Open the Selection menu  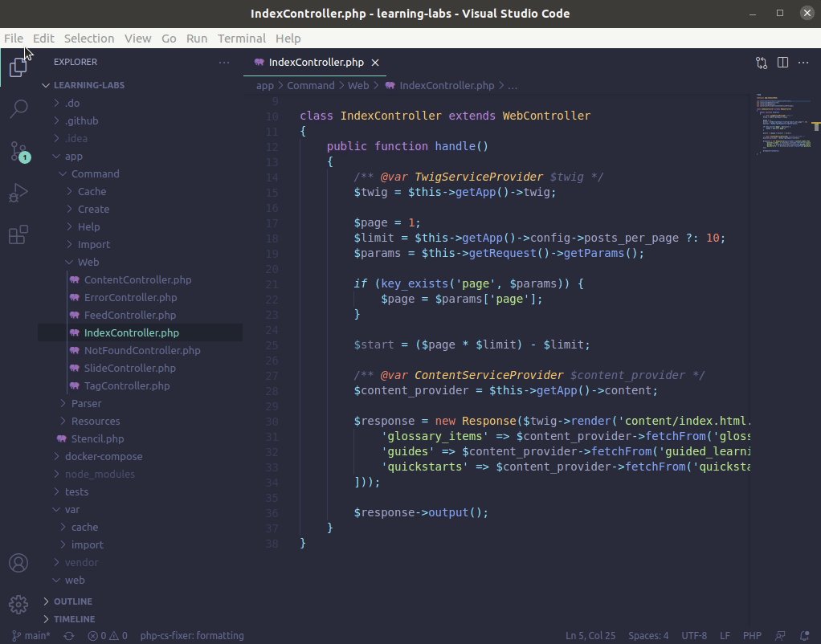(89, 39)
